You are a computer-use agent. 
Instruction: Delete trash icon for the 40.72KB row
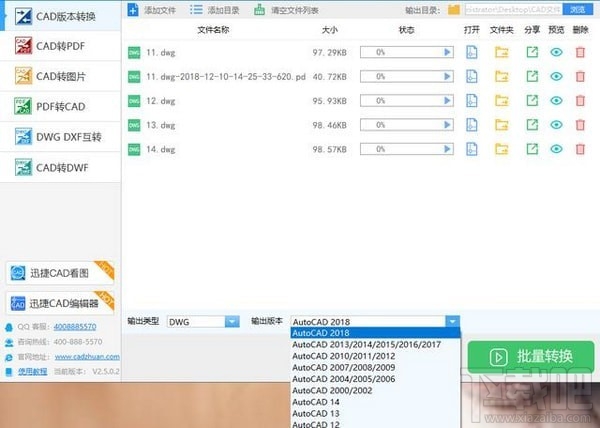point(580,76)
